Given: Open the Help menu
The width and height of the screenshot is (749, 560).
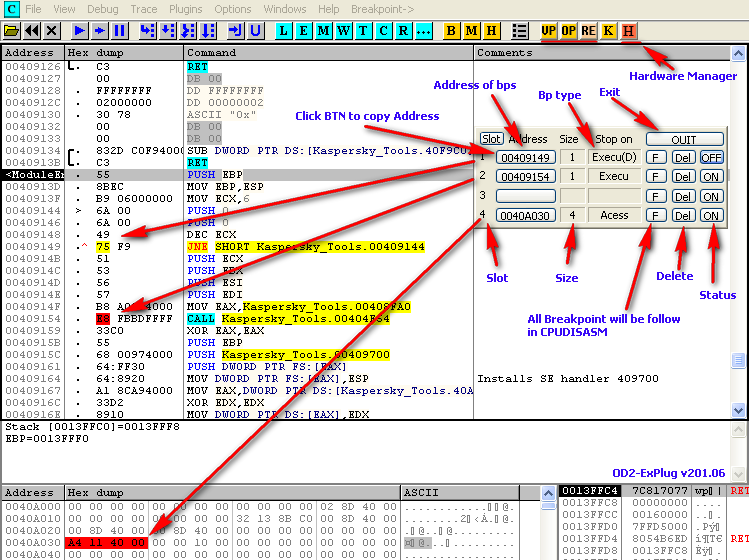Looking at the screenshot, I should (x=329, y=9).
